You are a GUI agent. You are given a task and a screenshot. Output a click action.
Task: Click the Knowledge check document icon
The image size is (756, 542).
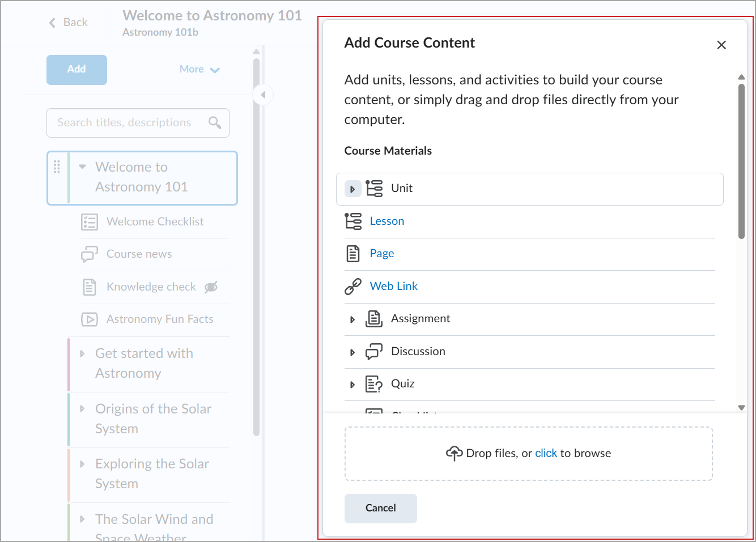coord(90,287)
